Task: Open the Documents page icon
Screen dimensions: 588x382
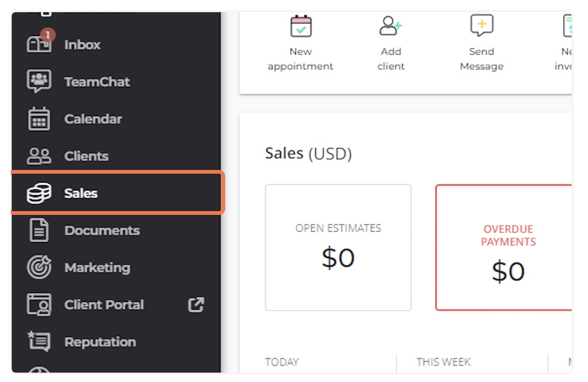Action: [39, 230]
